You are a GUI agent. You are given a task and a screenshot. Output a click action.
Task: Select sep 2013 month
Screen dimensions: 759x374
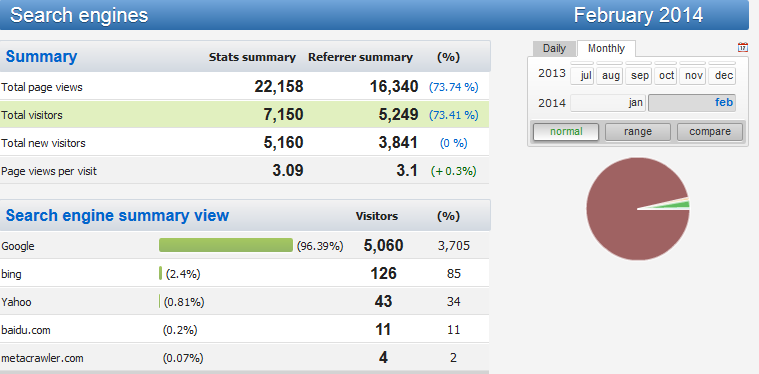click(638, 76)
